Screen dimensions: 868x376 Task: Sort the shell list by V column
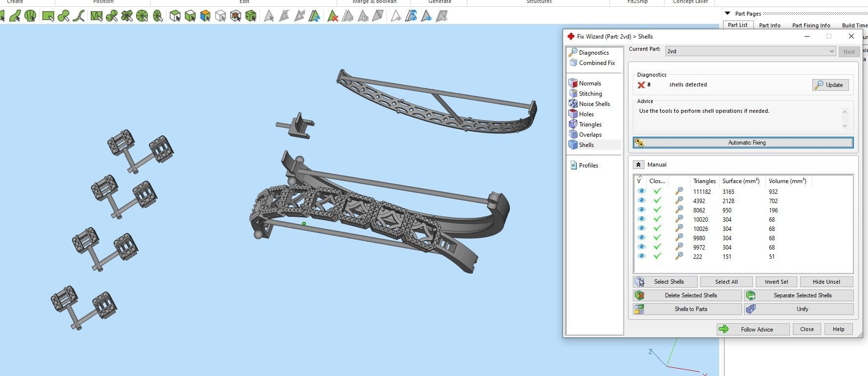(x=640, y=181)
